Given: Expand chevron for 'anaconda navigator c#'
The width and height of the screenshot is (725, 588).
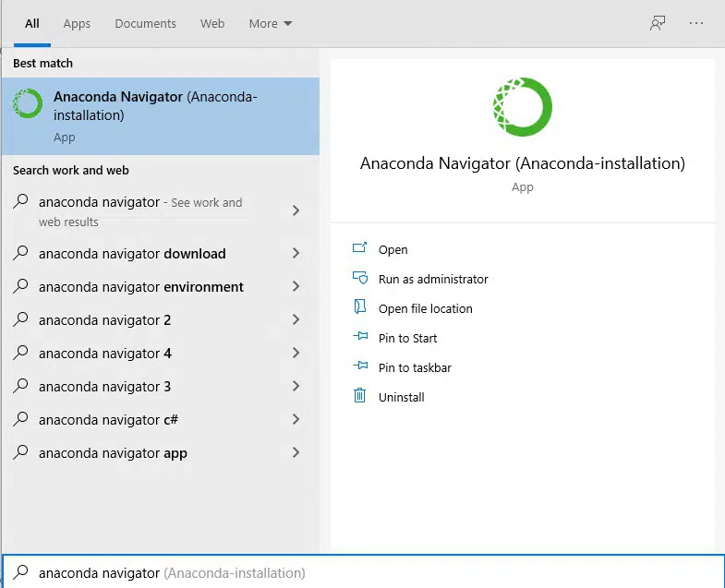Looking at the screenshot, I should pyautogui.click(x=296, y=419).
